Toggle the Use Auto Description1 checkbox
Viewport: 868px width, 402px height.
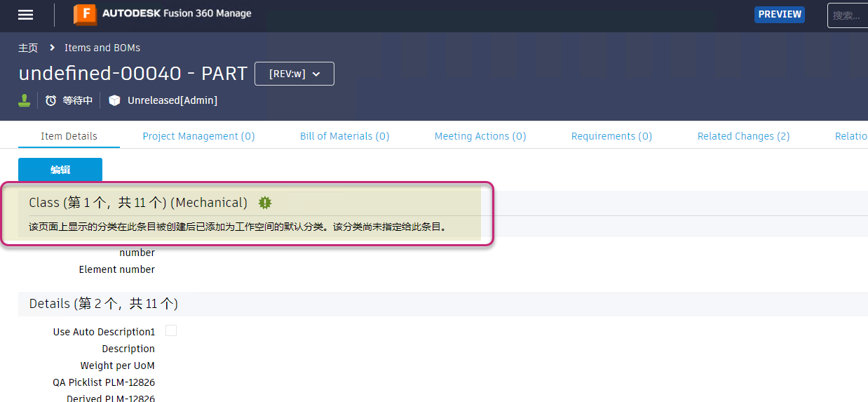pyautogui.click(x=171, y=331)
